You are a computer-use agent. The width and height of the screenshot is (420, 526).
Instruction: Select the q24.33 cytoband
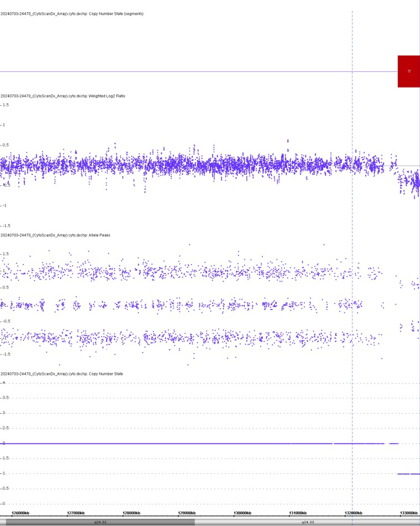307,522
